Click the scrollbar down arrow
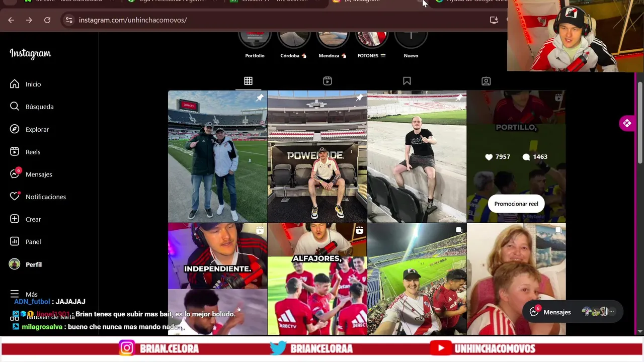This screenshot has width=644, height=362. click(640, 331)
